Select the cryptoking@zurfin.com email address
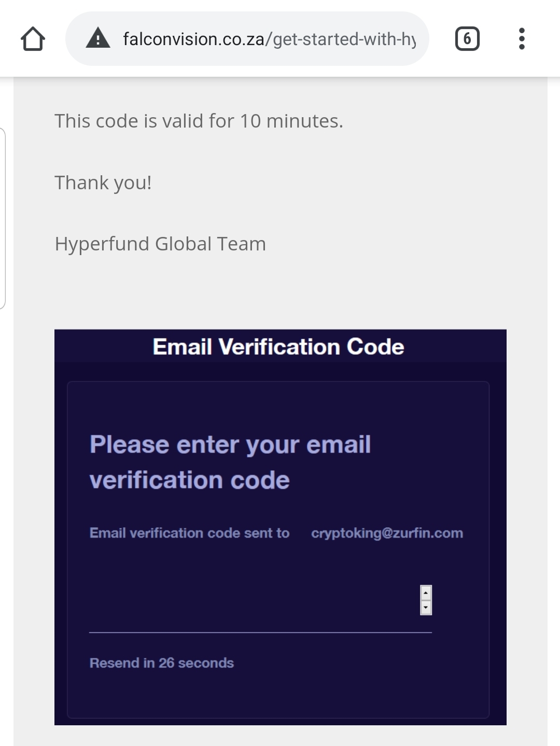560x746 pixels. tap(387, 533)
